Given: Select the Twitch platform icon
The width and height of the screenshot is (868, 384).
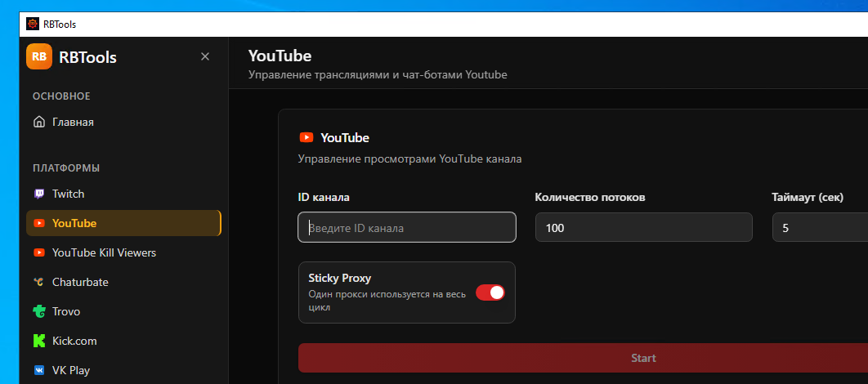Looking at the screenshot, I should 39,194.
